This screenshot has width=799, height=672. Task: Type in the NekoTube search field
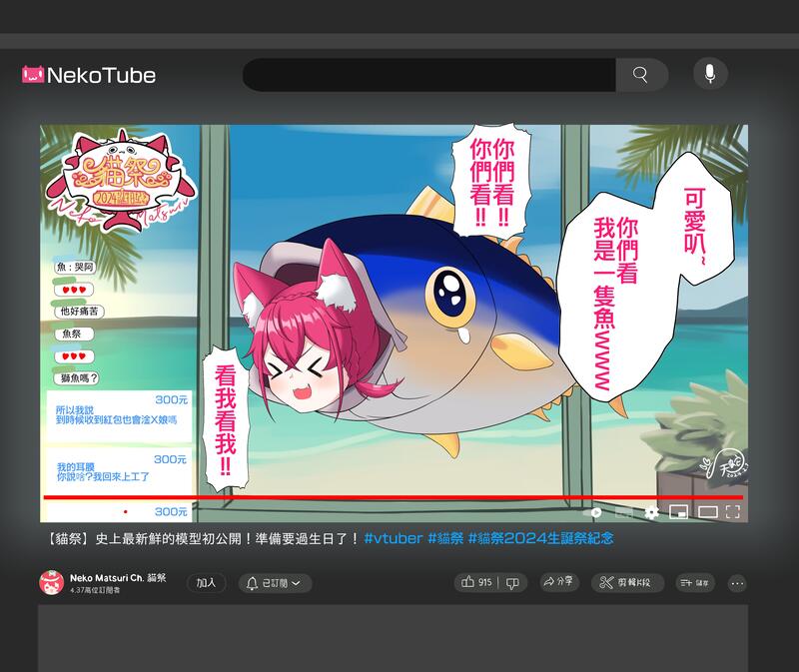pos(429,75)
